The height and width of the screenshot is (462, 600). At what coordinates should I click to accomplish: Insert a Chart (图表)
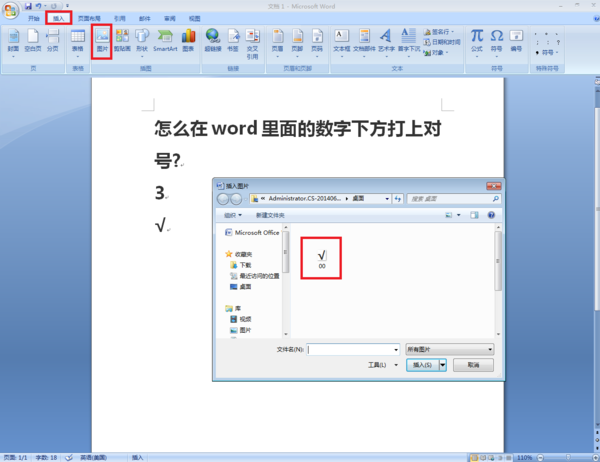click(188, 41)
